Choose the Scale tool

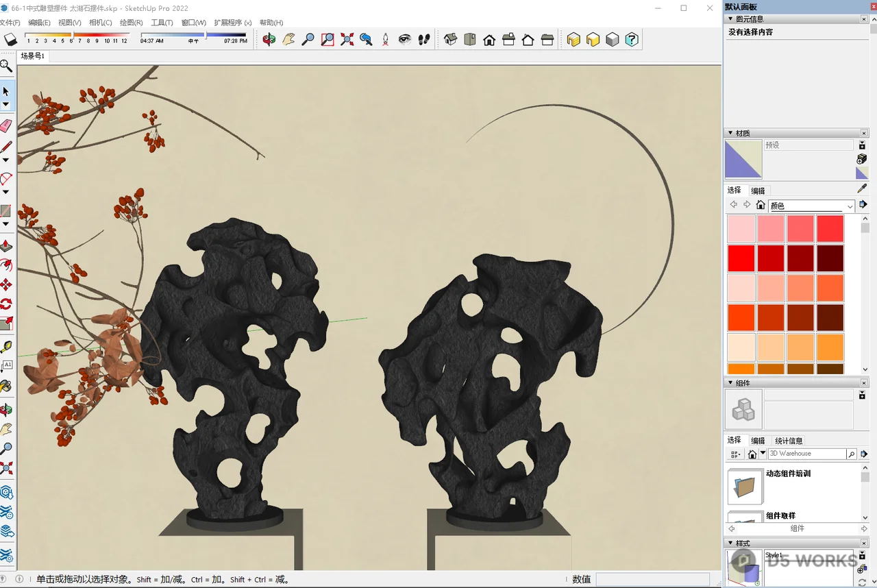[6, 323]
